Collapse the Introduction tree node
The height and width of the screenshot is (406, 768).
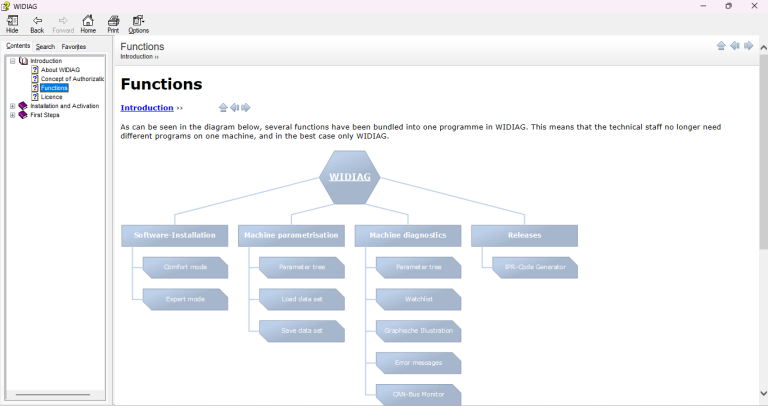[13, 61]
